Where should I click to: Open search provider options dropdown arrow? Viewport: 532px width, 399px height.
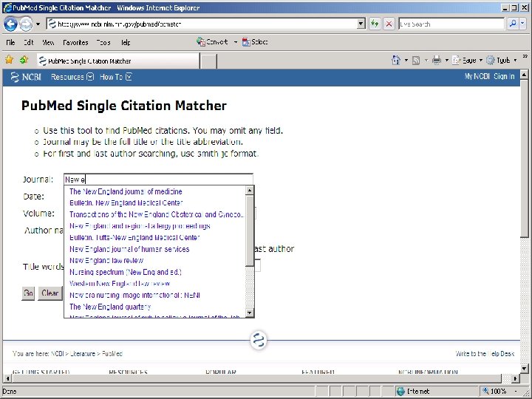[x=522, y=24]
